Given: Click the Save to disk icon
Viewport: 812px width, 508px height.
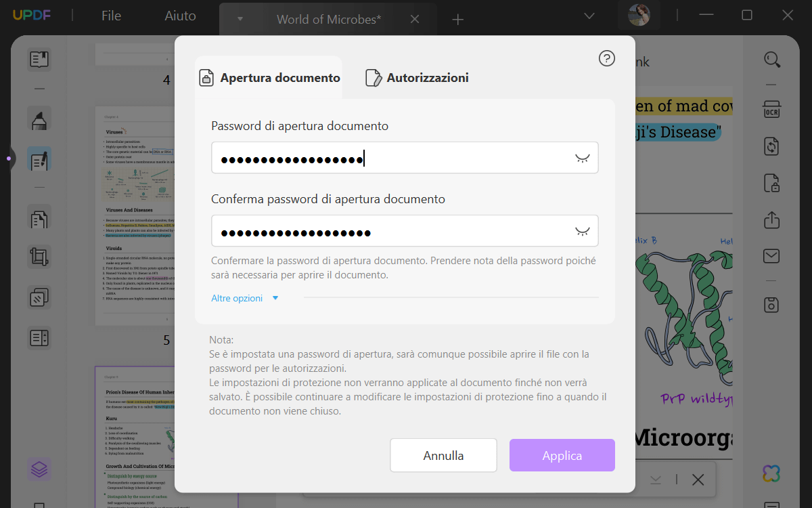Looking at the screenshot, I should point(771,305).
